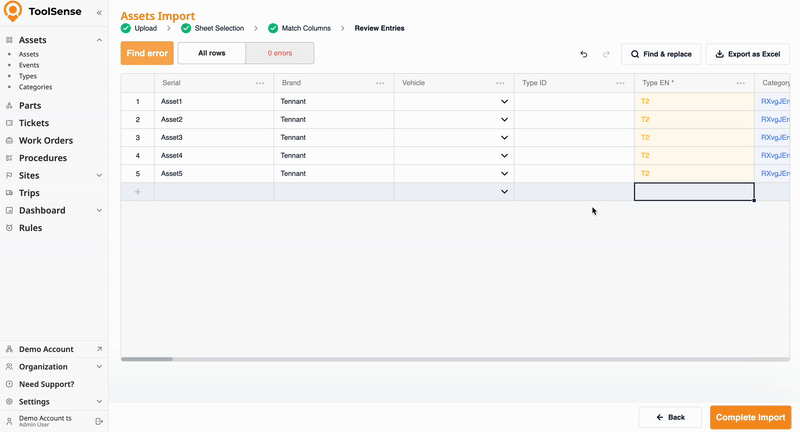
Task: Open Type EN column options menu
Action: pos(740,83)
